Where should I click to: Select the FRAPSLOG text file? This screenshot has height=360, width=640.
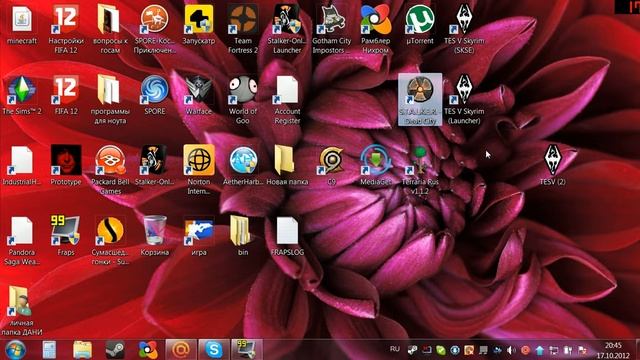pos(287,237)
